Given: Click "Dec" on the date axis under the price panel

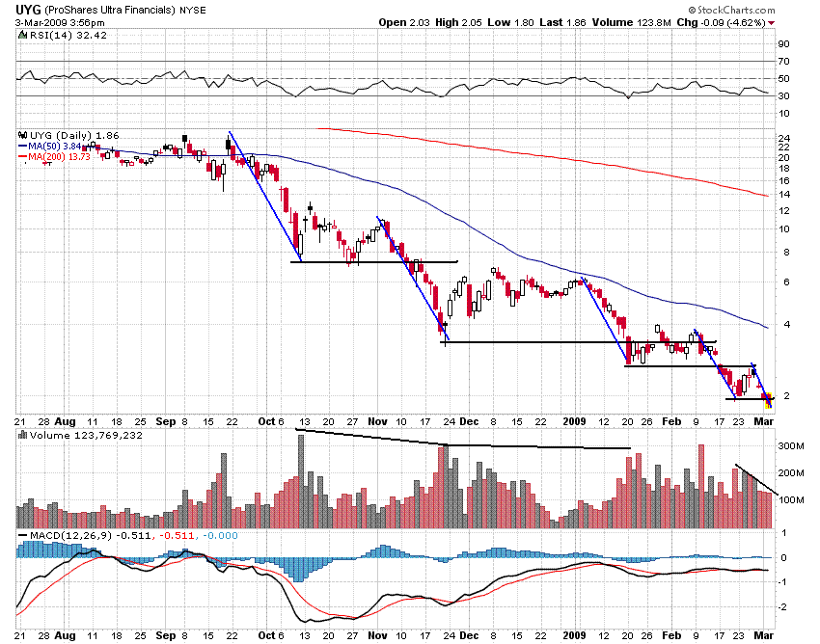Looking at the screenshot, I should click(469, 422).
